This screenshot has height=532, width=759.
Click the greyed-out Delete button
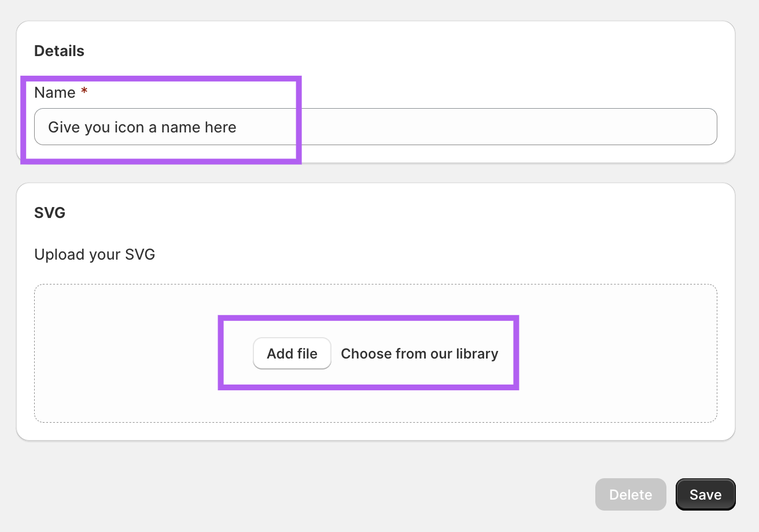coord(631,494)
